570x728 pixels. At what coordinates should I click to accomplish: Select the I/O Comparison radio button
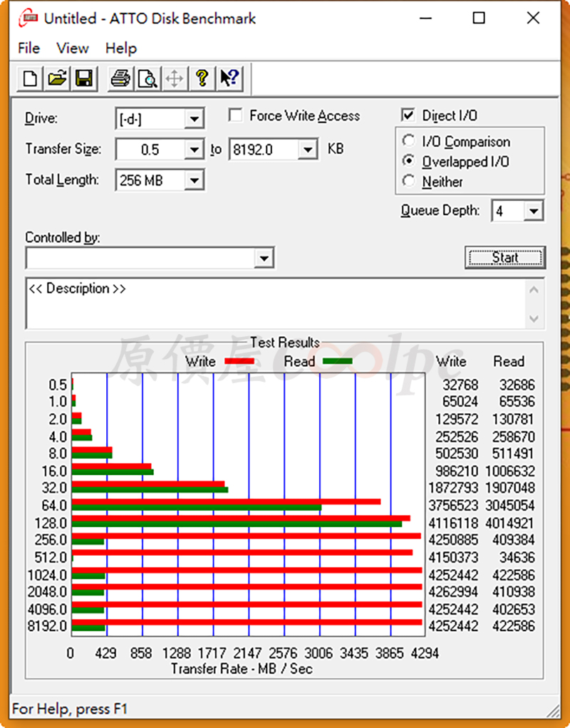pyautogui.click(x=408, y=140)
